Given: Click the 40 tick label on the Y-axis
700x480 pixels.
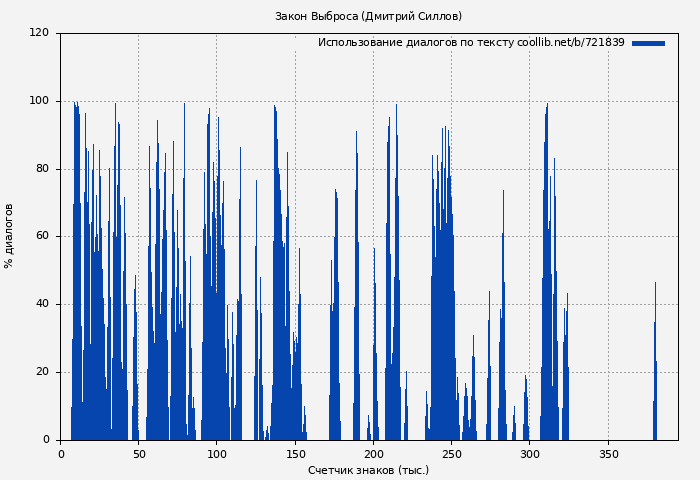Looking at the screenshot, I should point(42,304).
